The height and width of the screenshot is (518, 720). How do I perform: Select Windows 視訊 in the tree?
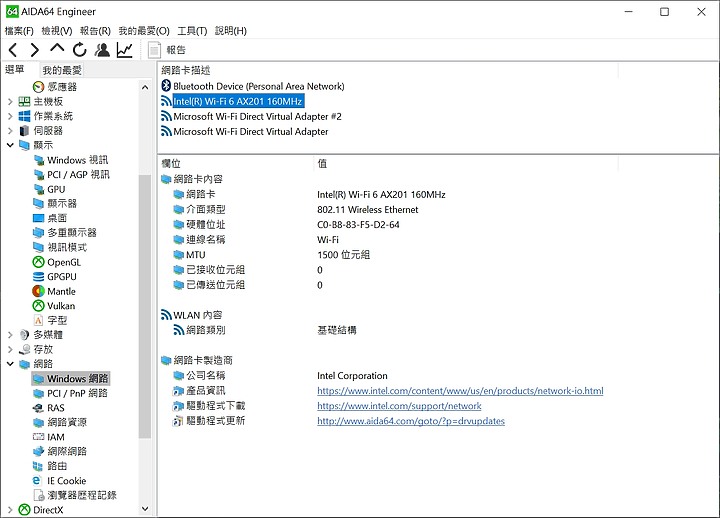(71, 160)
